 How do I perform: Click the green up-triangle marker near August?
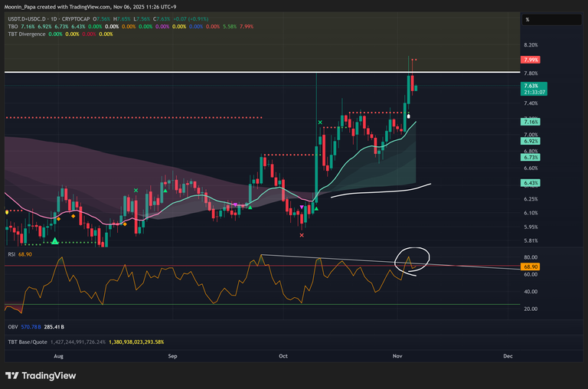pyautogui.click(x=54, y=241)
